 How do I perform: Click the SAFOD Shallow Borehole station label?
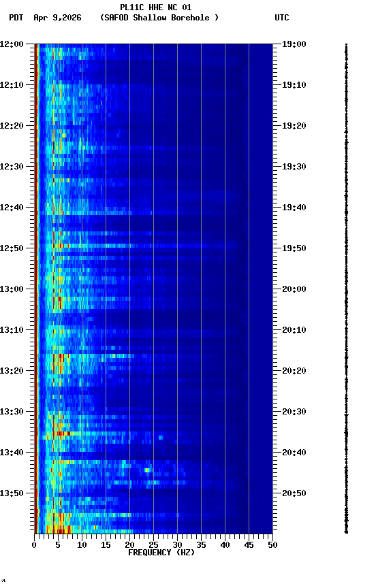click(x=159, y=18)
